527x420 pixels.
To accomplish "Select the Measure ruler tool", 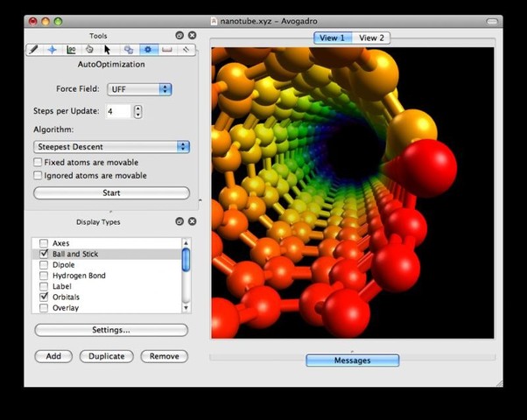I will point(166,50).
